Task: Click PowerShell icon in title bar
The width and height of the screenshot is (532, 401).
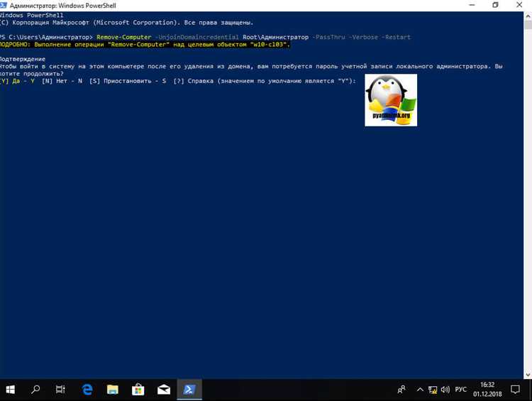Action: [x=4, y=5]
